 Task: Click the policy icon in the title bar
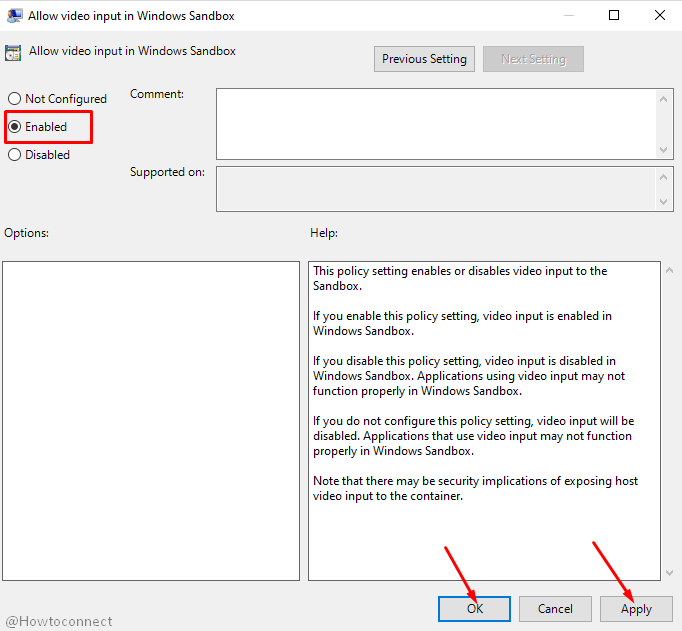click(x=14, y=15)
